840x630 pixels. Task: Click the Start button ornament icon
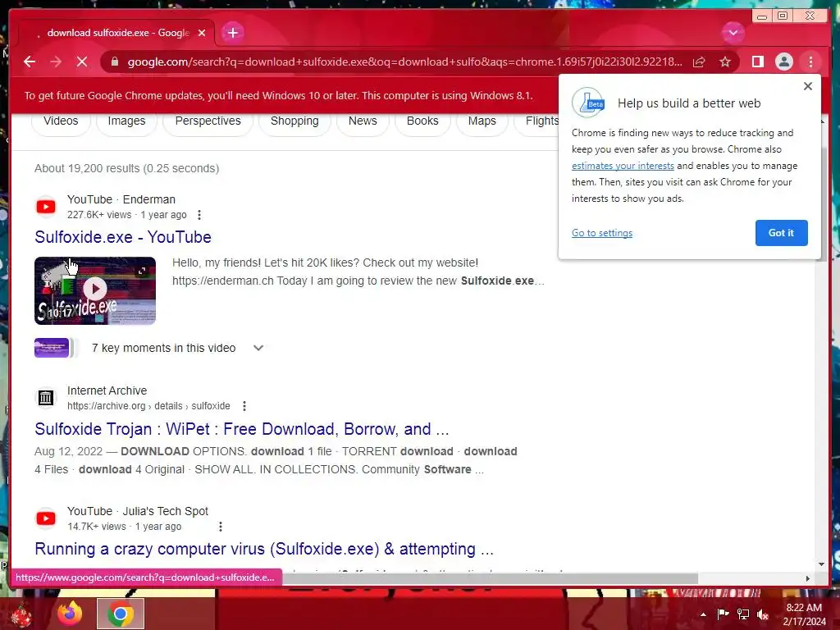21,614
